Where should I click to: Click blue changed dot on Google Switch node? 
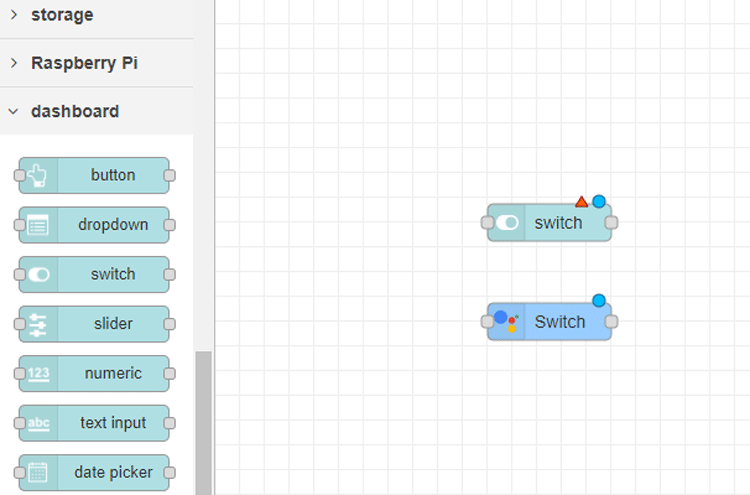pyautogui.click(x=599, y=300)
